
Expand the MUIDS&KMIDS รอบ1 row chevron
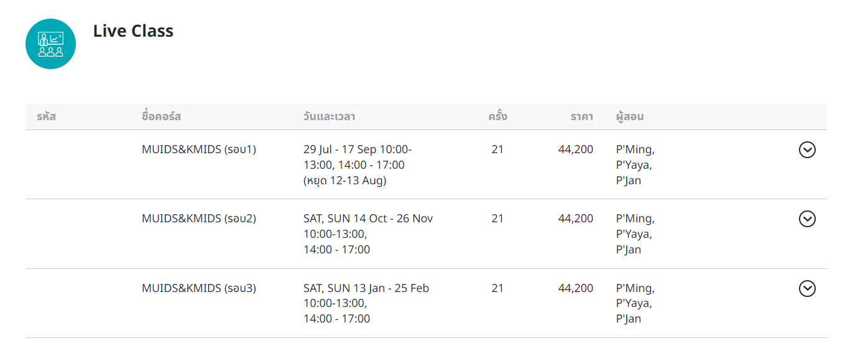click(807, 149)
